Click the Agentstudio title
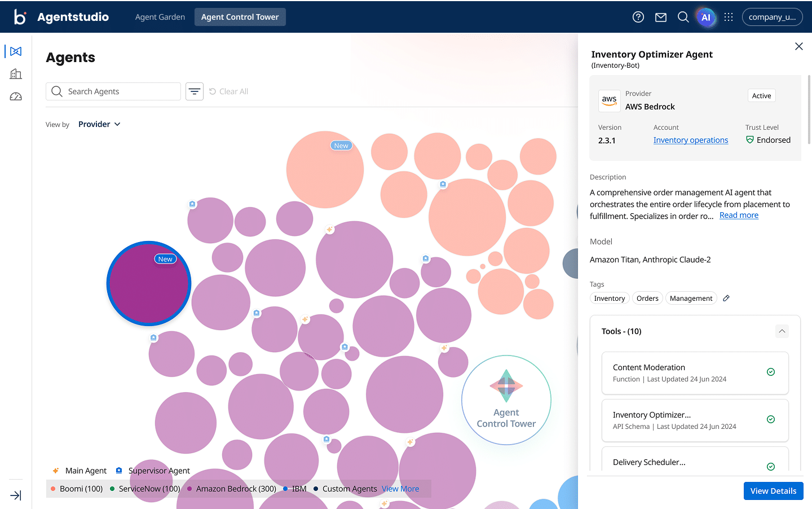 click(73, 17)
